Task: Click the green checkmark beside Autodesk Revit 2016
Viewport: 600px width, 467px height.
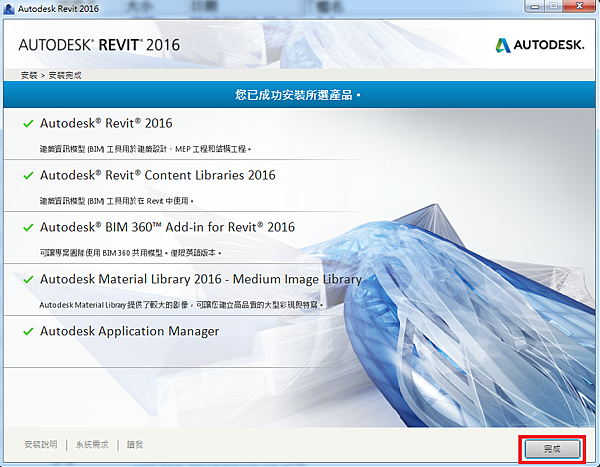Action: coord(28,124)
